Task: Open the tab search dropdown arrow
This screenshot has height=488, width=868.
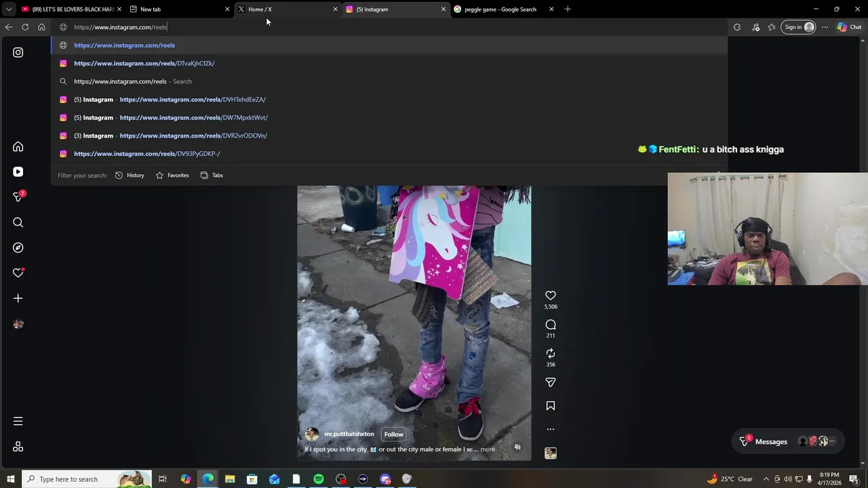Action: pos(9,9)
